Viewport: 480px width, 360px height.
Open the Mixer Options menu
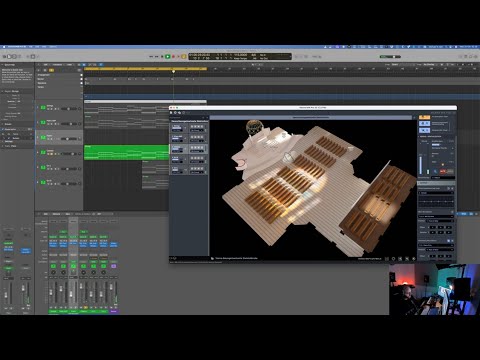(x=56, y=214)
